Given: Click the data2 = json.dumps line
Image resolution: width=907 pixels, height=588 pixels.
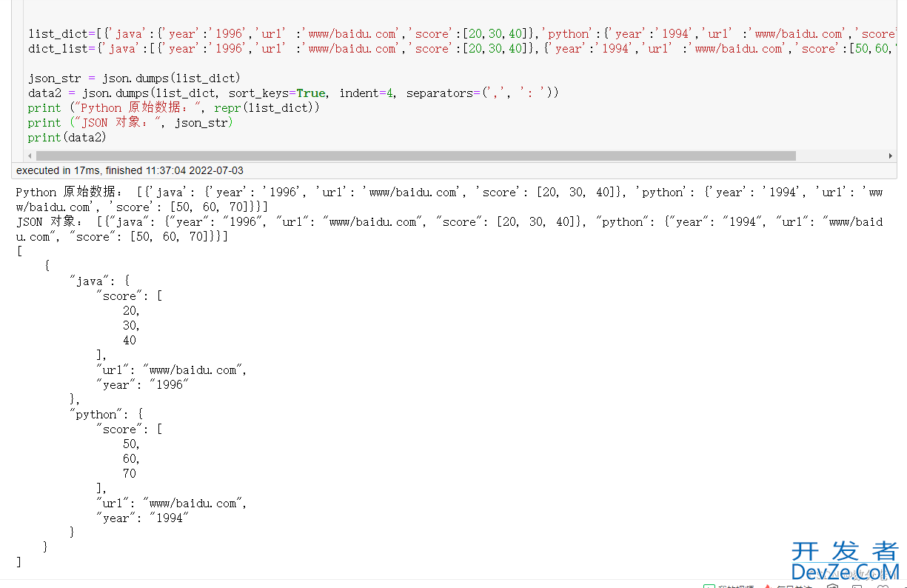Looking at the screenshot, I should pos(293,93).
